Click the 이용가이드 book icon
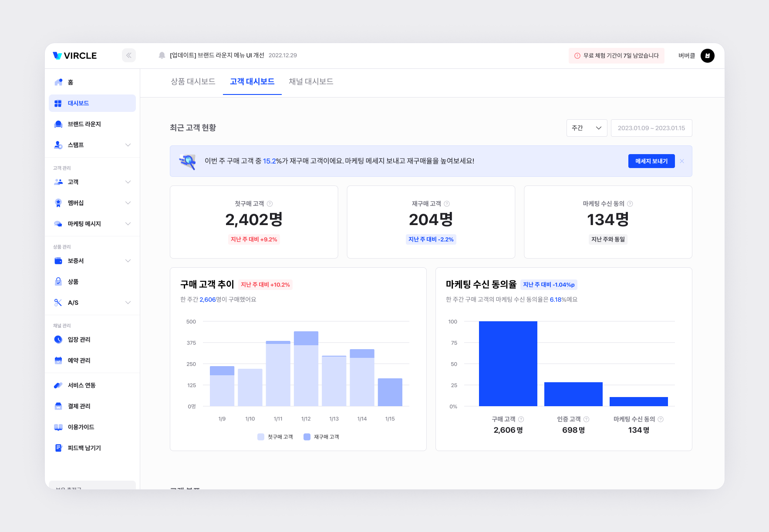The height and width of the screenshot is (532, 769). click(58, 427)
